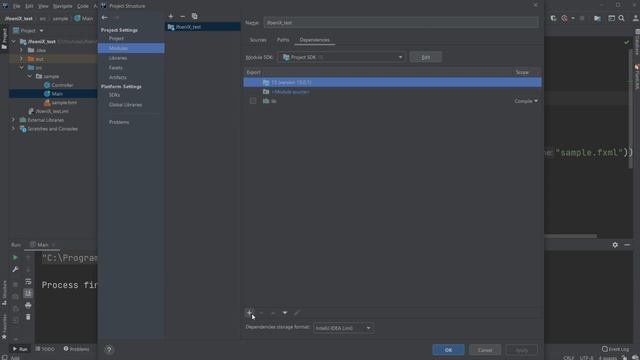Click the profiler toolbar icon
640x360 pixels.
click(564, 18)
